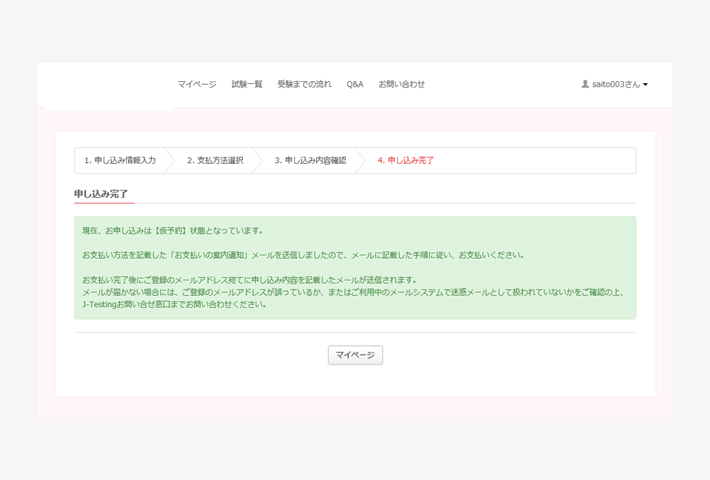The height and width of the screenshot is (480, 710).
Task: Open 受験までの流れ page link
Action: [x=304, y=84]
